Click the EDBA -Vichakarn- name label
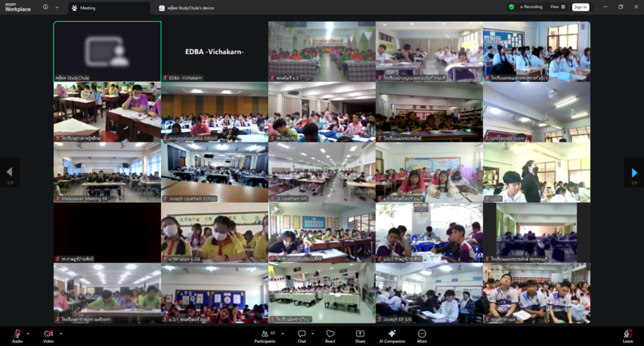 (186, 77)
